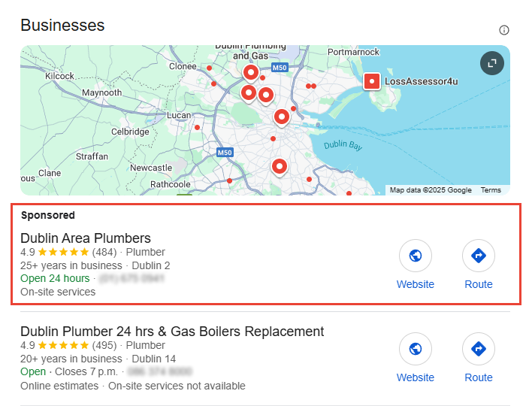Open website icon for Dublin Plumber 24 hrs
Viewport: 532px width, 406px height.
[x=416, y=350]
